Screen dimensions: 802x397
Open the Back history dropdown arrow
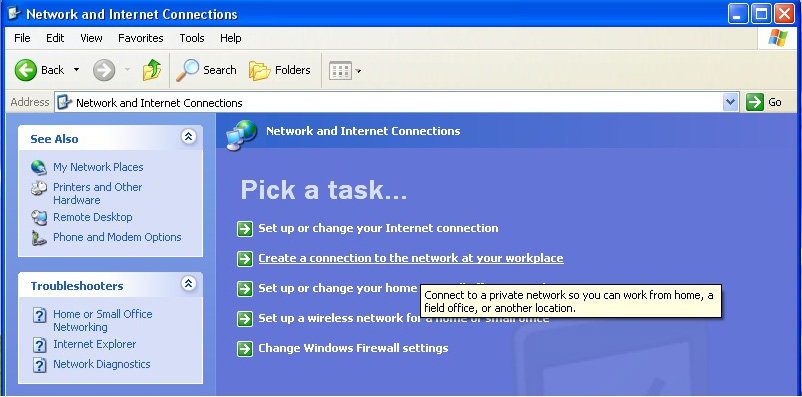76,70
